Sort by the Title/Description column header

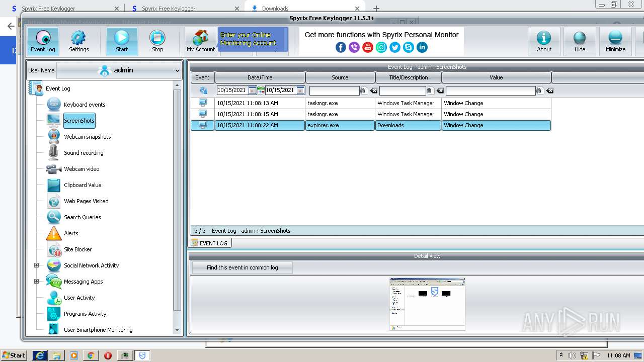409,77
